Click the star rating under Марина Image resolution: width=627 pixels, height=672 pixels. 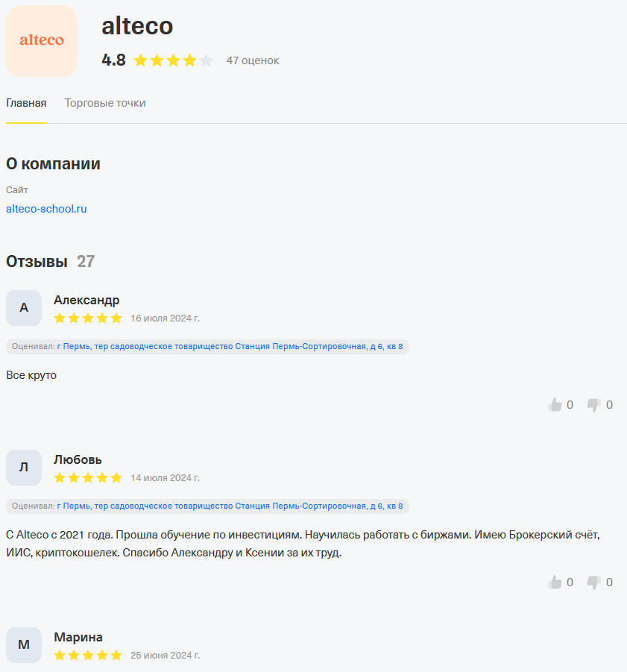tap(88, 655)
